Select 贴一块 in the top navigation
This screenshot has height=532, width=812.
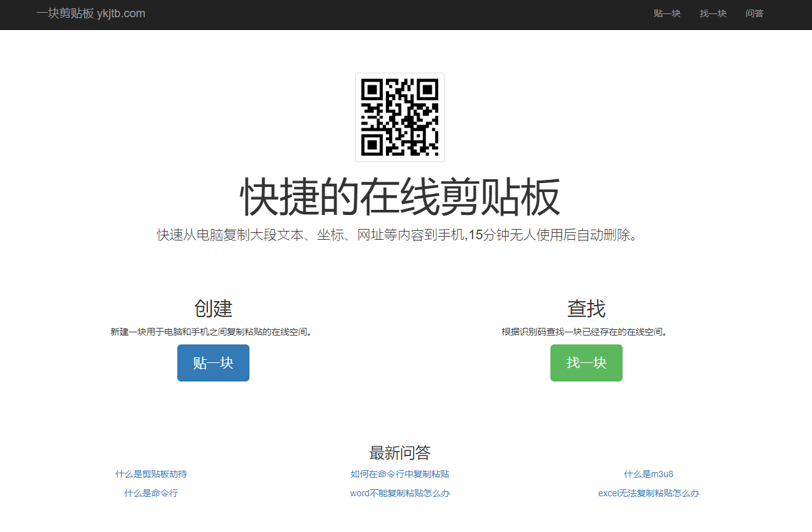click(x=667, y=13)
